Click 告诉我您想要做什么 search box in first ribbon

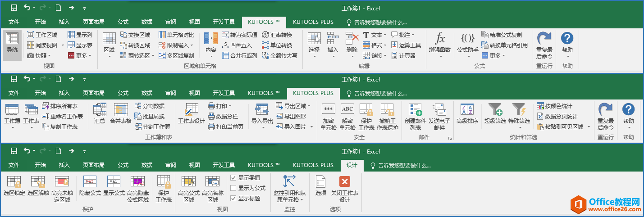[376, 22]
